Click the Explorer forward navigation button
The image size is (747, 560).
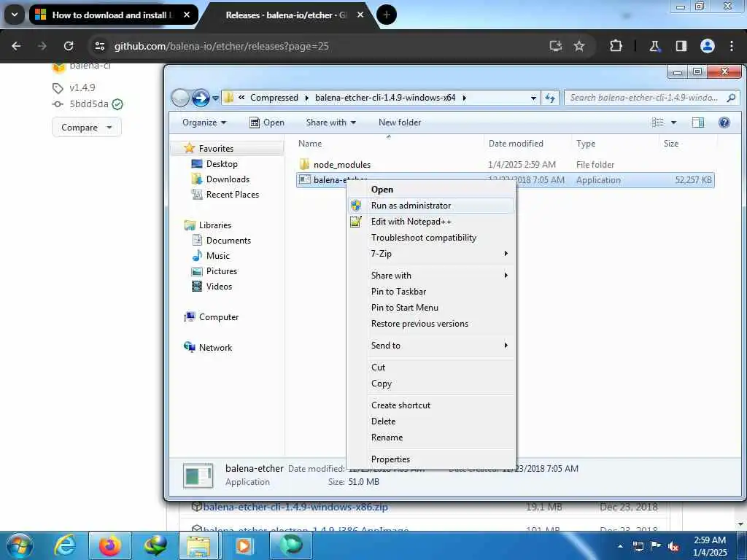pos(201,98)
